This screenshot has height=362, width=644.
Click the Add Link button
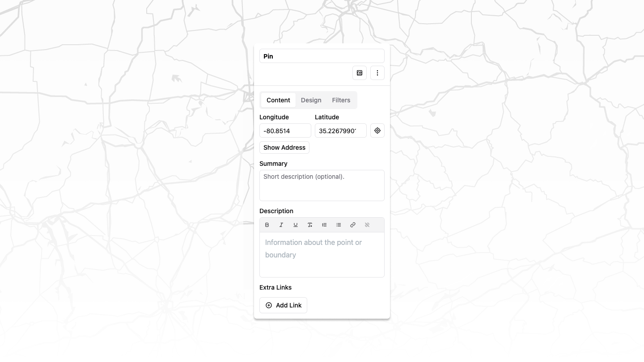point(283,305)
